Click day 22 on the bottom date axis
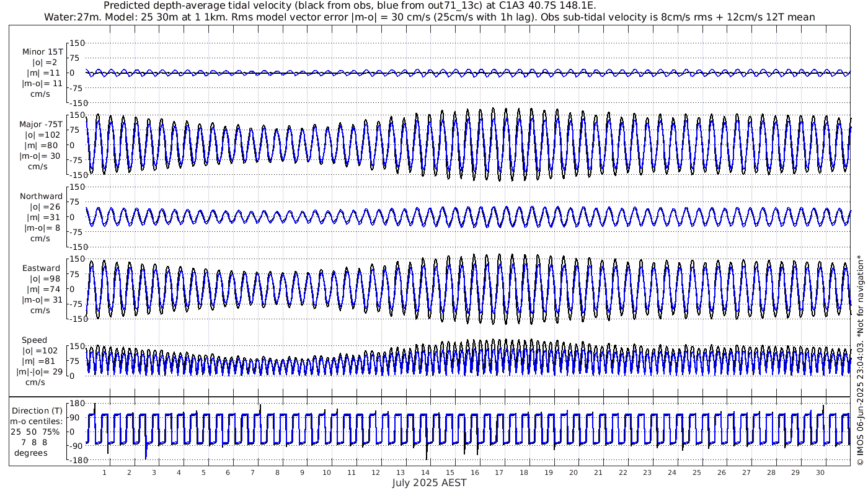Screen dimensions: 868x496 pos(622,472)
